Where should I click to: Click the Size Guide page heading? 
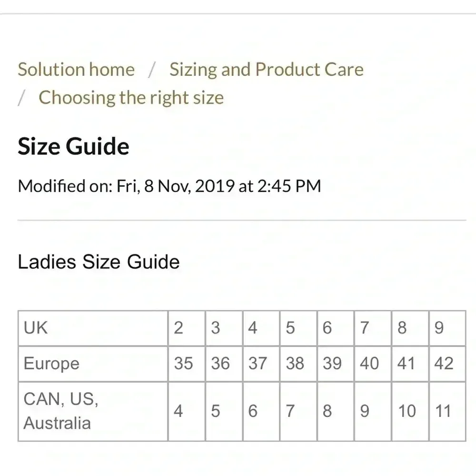point(73,146)
